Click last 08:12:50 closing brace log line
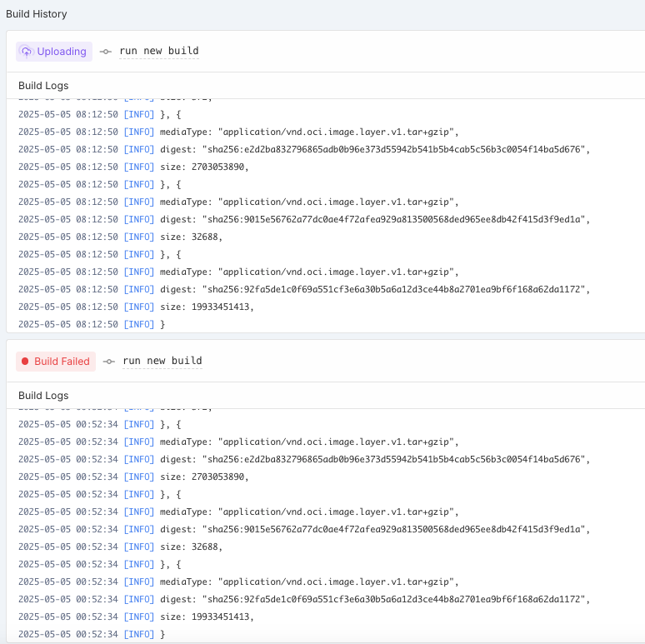The width and height of the screenshot is (645, 644). 162,324
